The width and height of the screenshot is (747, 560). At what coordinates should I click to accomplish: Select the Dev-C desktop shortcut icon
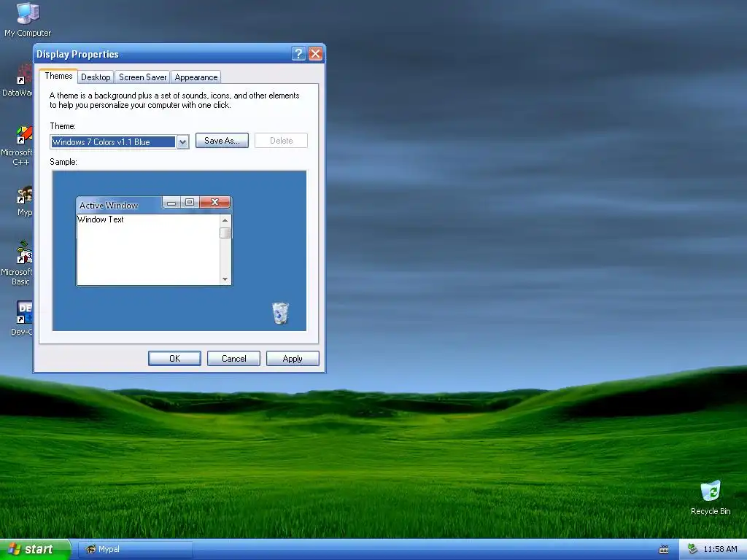[23, 318]
